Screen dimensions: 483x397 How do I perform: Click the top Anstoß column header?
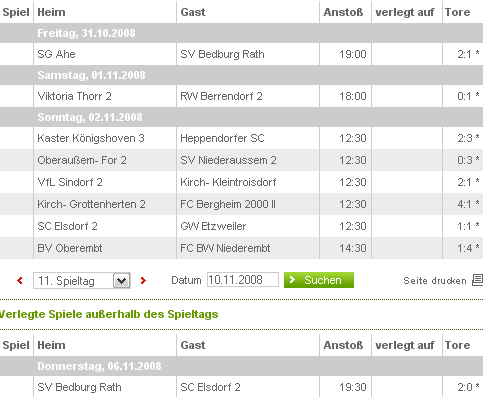[343, 12]
